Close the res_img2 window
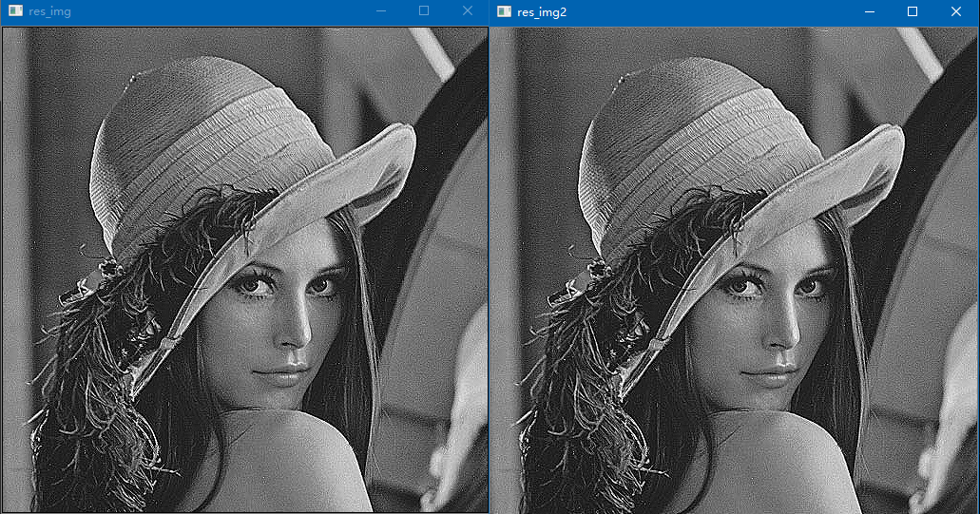This screenshot has height=514, width=980. click(x=956, y=11)
